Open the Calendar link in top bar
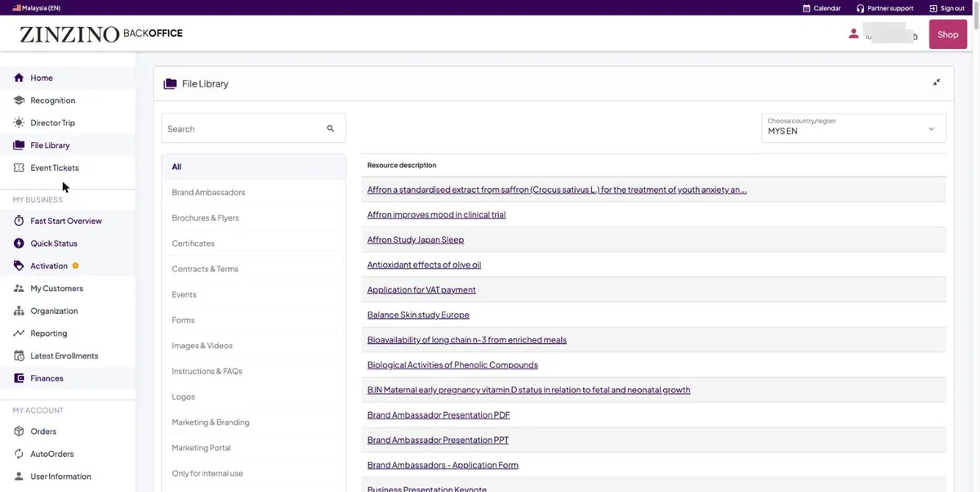The width and height of the screenshot is (980, 492). pos(822,8)
